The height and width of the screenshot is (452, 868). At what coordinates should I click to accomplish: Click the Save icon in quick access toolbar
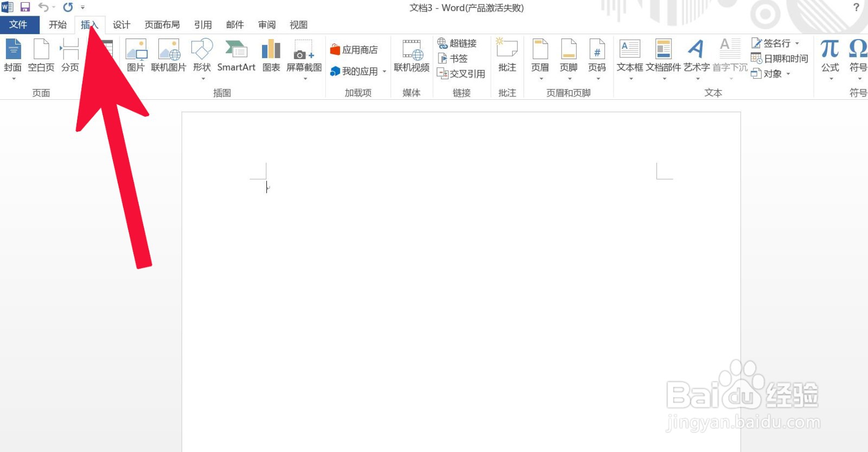25,7
